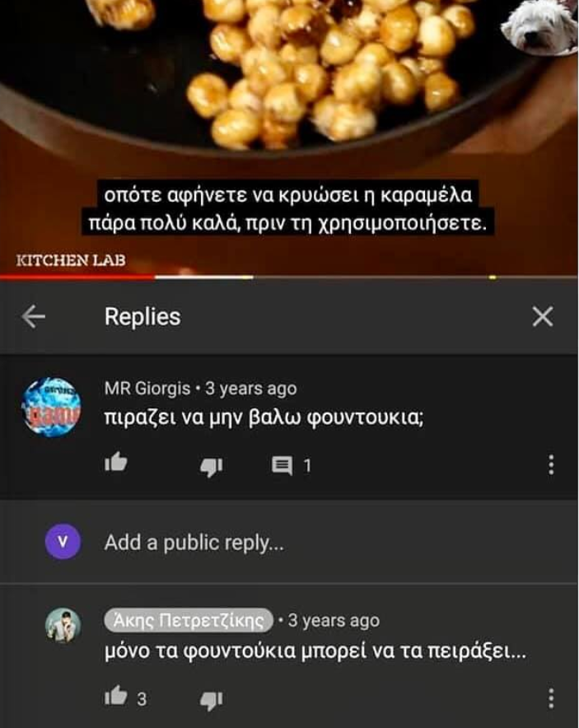Dislike MR Giorgis's comment
579x728 pixels.
212,467
